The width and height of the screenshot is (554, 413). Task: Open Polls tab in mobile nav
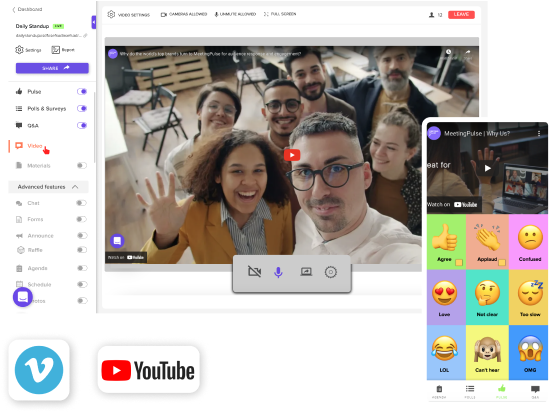pyautogui.click(x=470, y=392)
